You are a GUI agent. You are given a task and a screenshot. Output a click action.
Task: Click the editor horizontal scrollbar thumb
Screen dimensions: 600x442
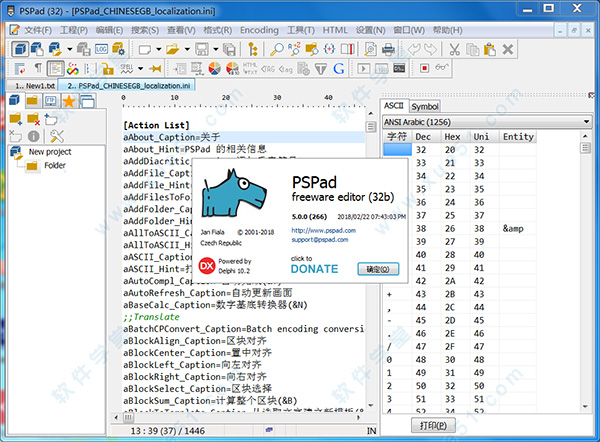click(128, 418)
